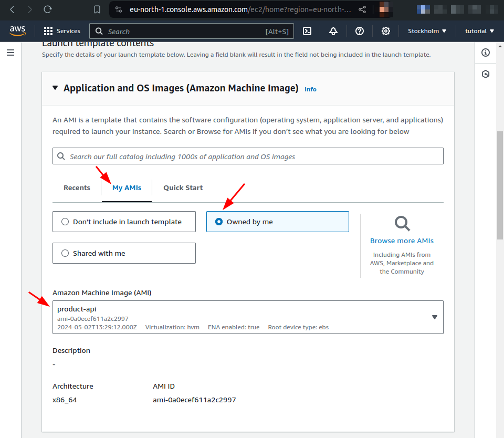Click the Info link beside section title
The width and height of the screenshot is (504, 438).
[310, 89]
